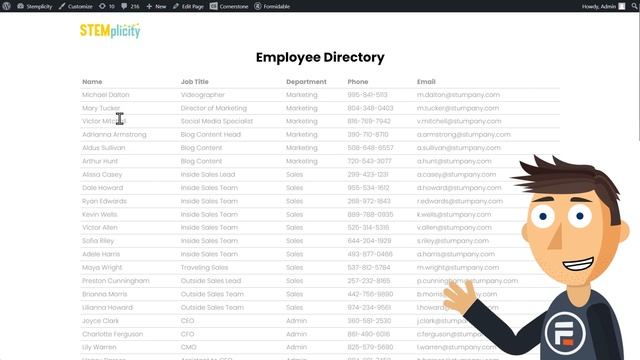This screenshot has height=360, width=640.
Task: Select the name Adele Harris
Action: tap(101, 254)
